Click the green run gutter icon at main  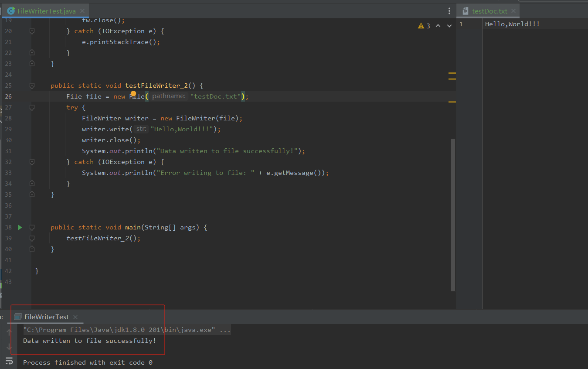pos(20,227)
